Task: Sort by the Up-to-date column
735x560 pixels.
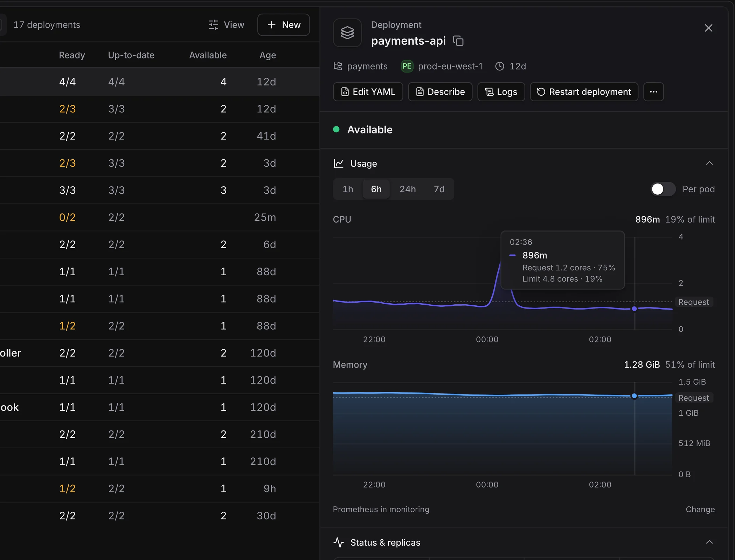Action: 131,55
